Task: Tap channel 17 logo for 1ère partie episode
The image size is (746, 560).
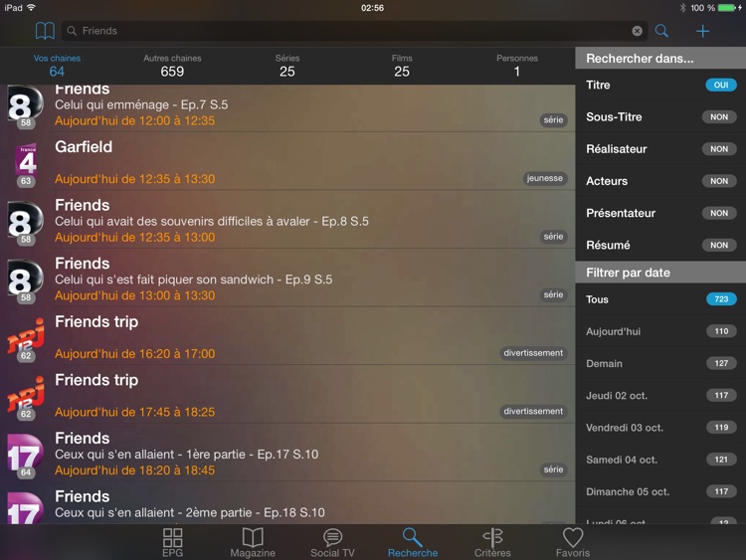Action: click(25, 456)
